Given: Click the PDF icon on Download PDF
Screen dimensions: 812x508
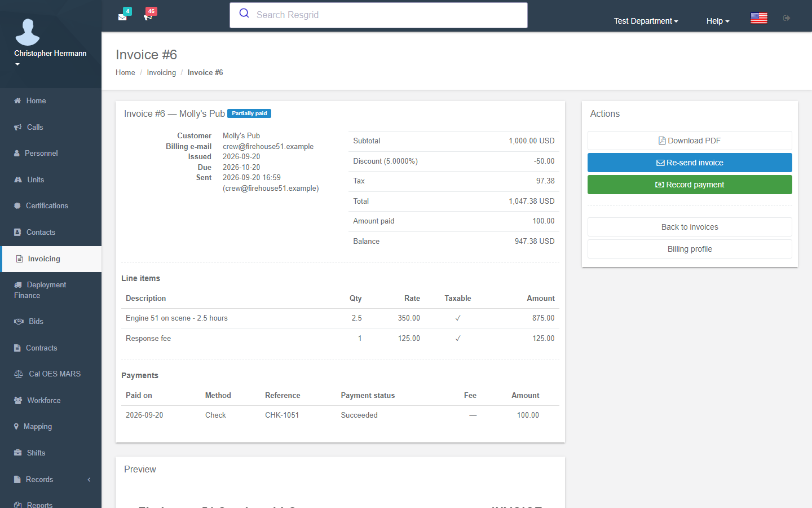Looking at the screenshot, I should pyautogui.click(x=662, y=141).
